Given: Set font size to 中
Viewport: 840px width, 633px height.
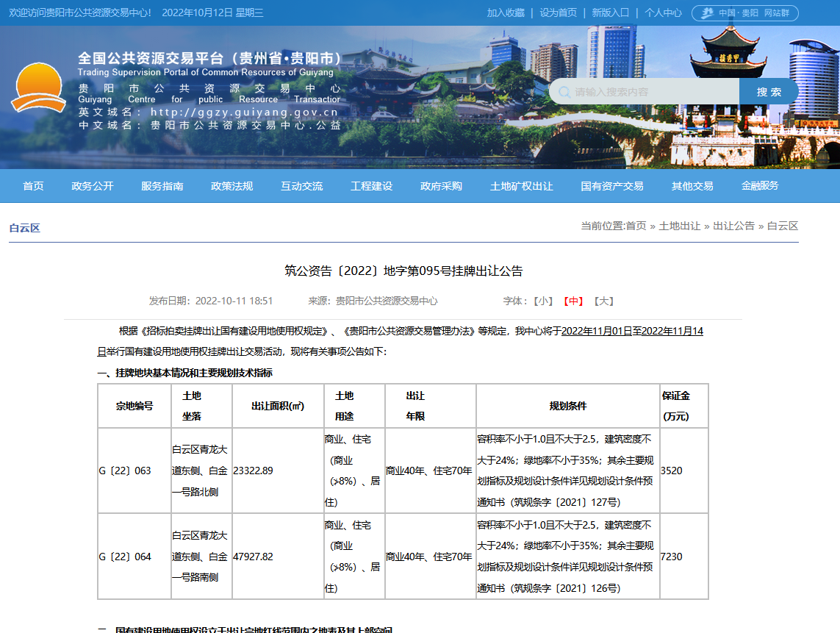Looking at the screenshot, I should point(573,301).
